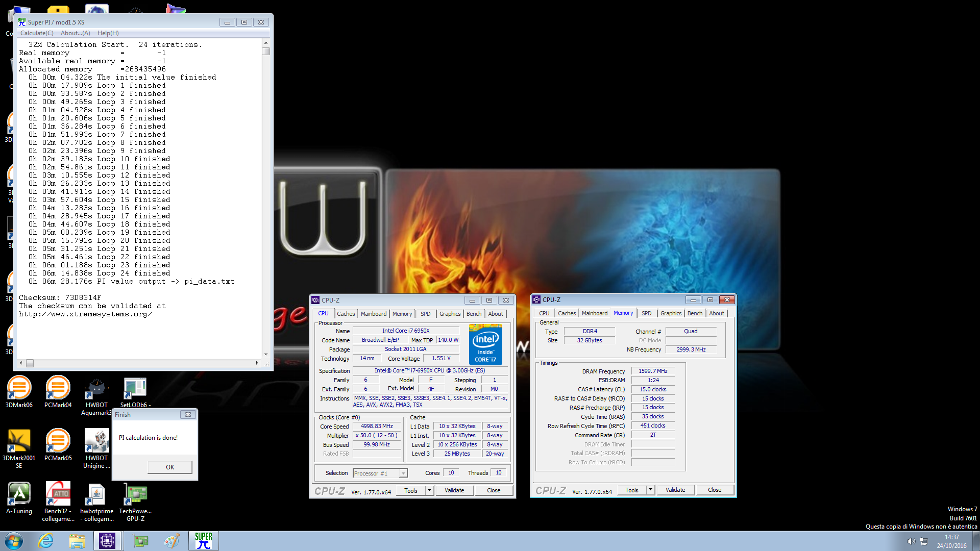The height and width of the screenshot is (551, 980).
Task: Open the PCMark05 desktop shortcut
Action: [x=58, y=445]
